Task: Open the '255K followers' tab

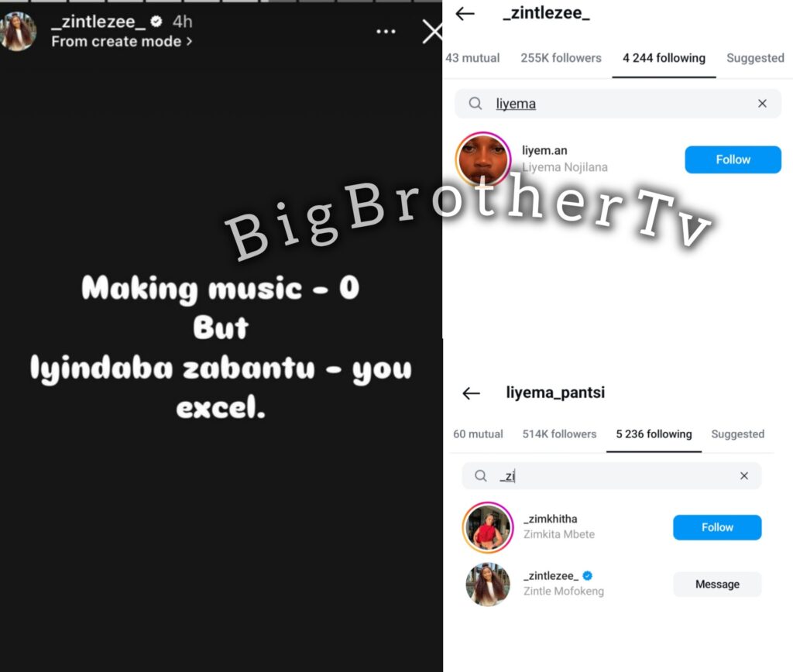Action: coord(561,58)
